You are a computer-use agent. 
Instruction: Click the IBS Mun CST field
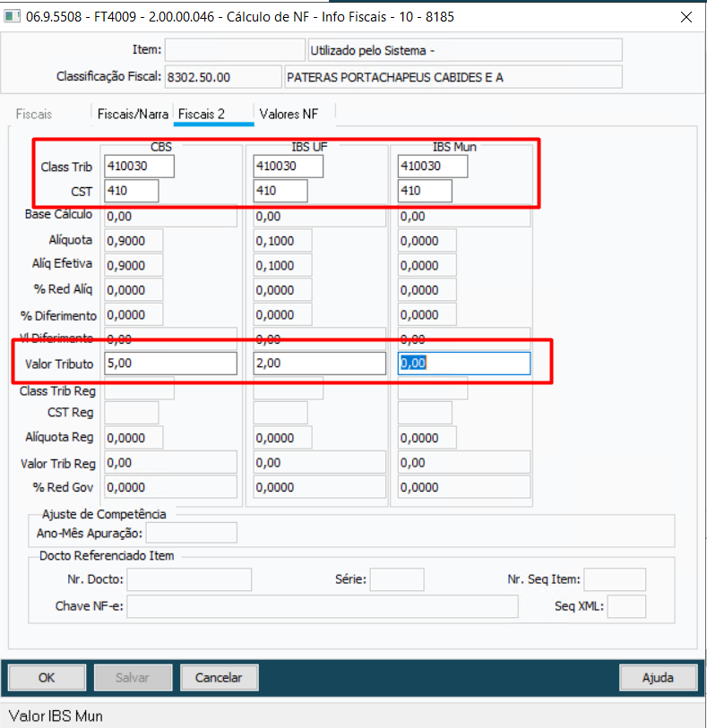tap(425, 191)
